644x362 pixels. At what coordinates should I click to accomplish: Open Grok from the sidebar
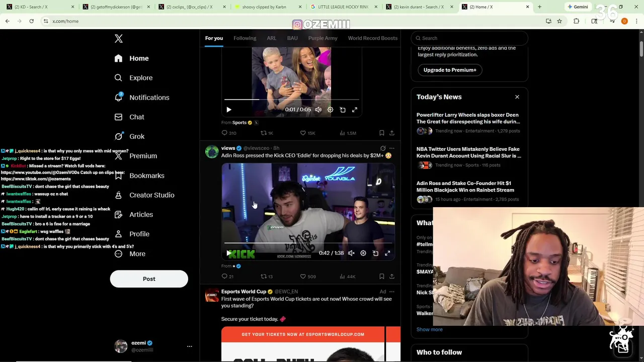tap(129, 136)
